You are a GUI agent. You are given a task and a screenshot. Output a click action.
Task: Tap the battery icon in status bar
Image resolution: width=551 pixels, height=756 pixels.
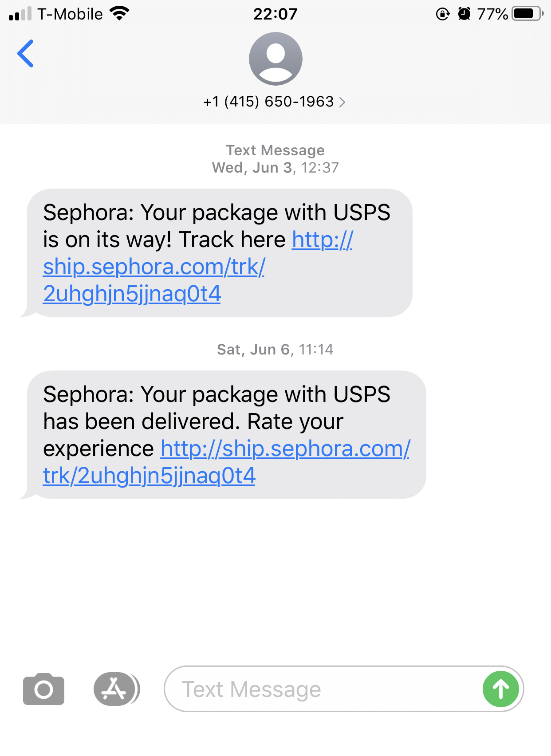[x=528, y=14]
